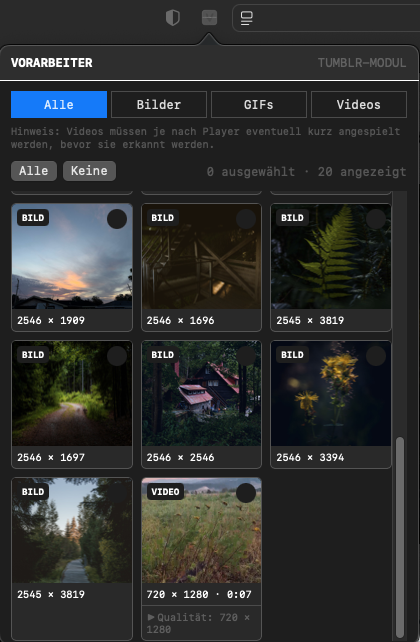Select all items with Alle button
The height and width of the screenshot is (642, 420).
34,171
